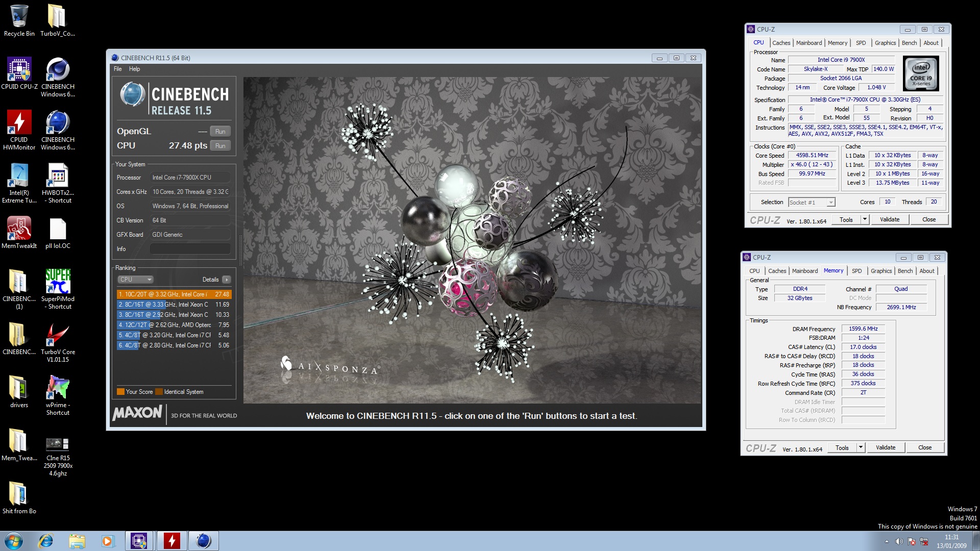The height and width of the screenshot is (551, 980).
Task: Open SPD tab in lower CPU-Z window
Action: click(857, 271)
